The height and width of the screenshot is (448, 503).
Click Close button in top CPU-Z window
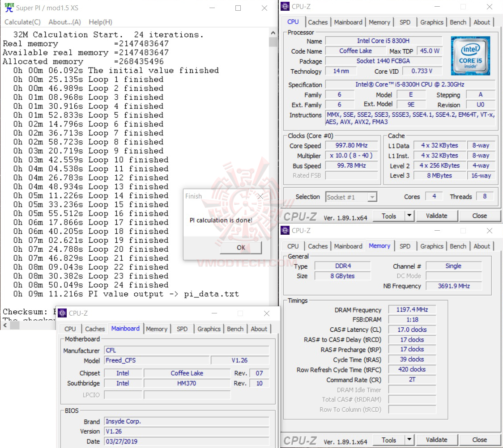480,216
